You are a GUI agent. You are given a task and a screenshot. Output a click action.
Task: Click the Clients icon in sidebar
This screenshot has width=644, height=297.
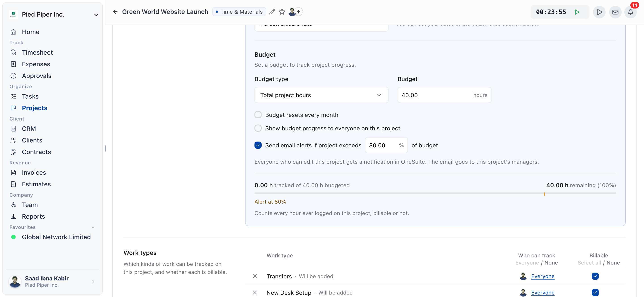13,140
